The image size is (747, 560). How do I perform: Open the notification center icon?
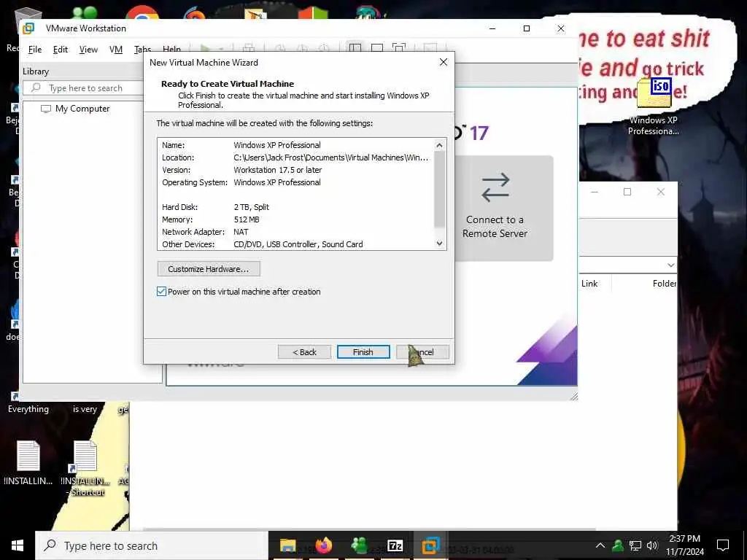pos(723,545)
